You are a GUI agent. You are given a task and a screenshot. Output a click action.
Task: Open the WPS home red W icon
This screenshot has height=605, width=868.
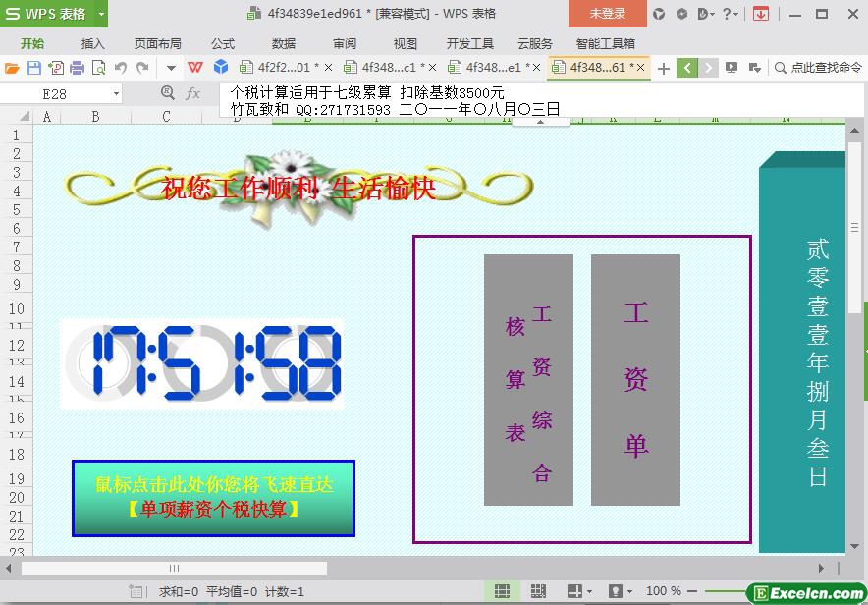click(x=194, y=68)
